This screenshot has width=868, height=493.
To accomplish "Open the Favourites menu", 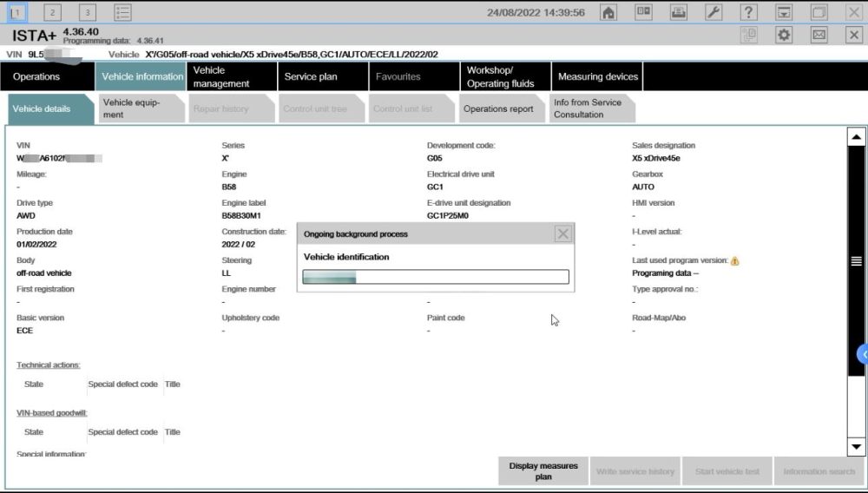I will pos(414,76).
